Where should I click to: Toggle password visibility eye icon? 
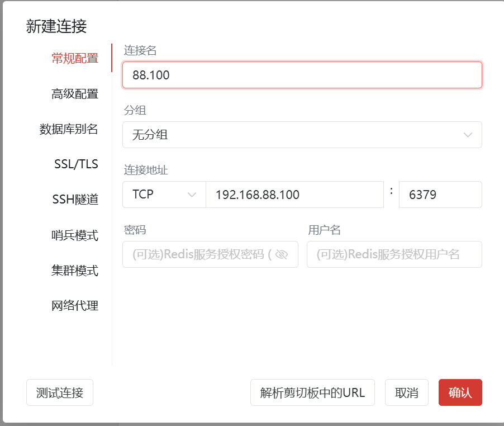coord(282,254)
